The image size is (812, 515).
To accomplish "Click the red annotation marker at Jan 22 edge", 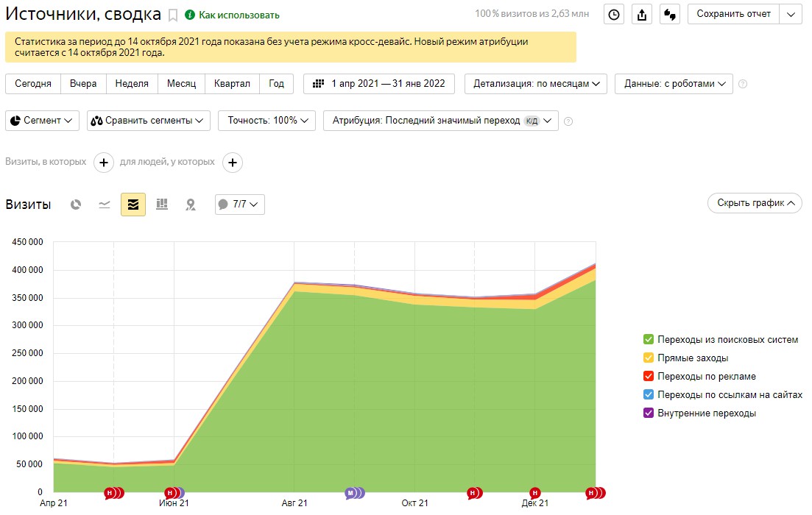I will tap(591, 493).
